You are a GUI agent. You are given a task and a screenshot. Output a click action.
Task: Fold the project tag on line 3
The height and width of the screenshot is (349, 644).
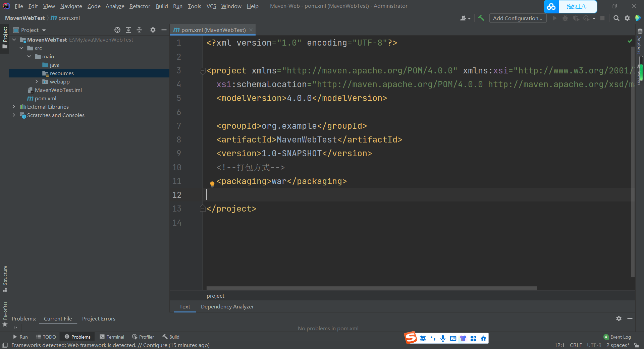coord(202,71)
